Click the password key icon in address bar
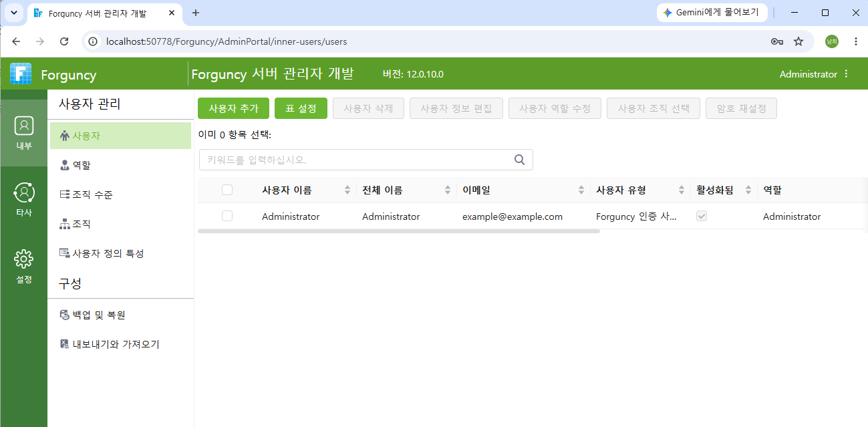This screenshot has width=868, height=427. click(x=776, y=41)
